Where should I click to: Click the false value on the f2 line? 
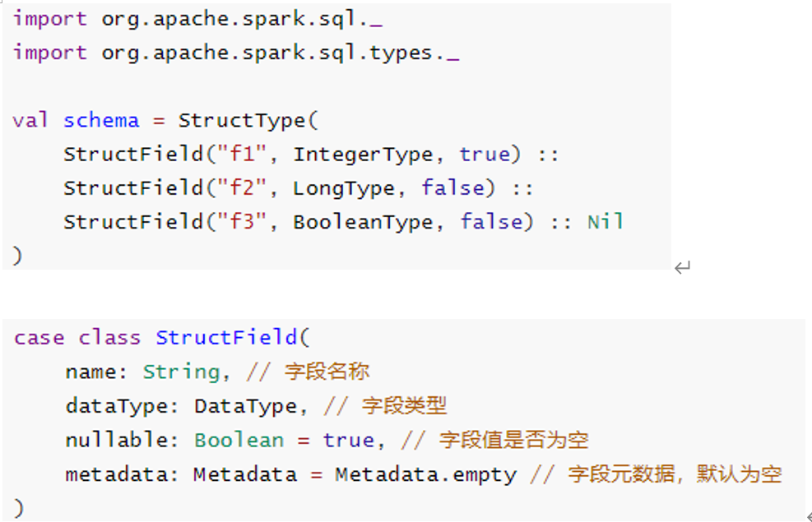click(452, 188)
